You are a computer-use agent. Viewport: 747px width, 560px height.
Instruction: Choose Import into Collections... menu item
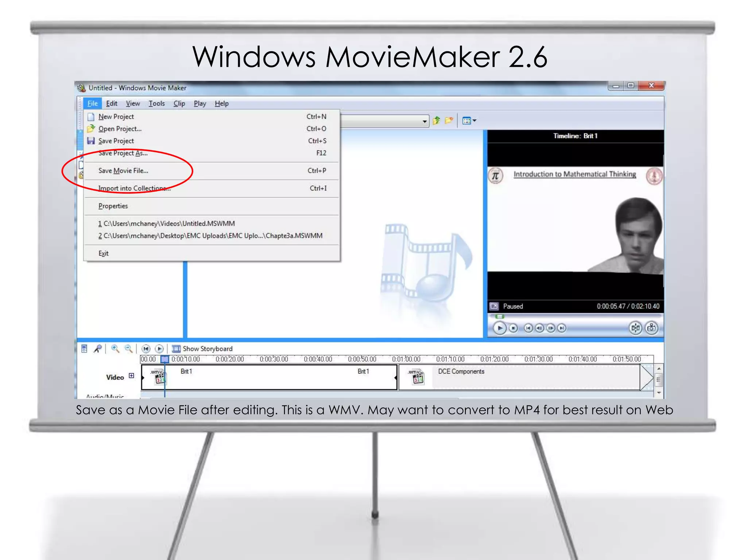(212, 188)
